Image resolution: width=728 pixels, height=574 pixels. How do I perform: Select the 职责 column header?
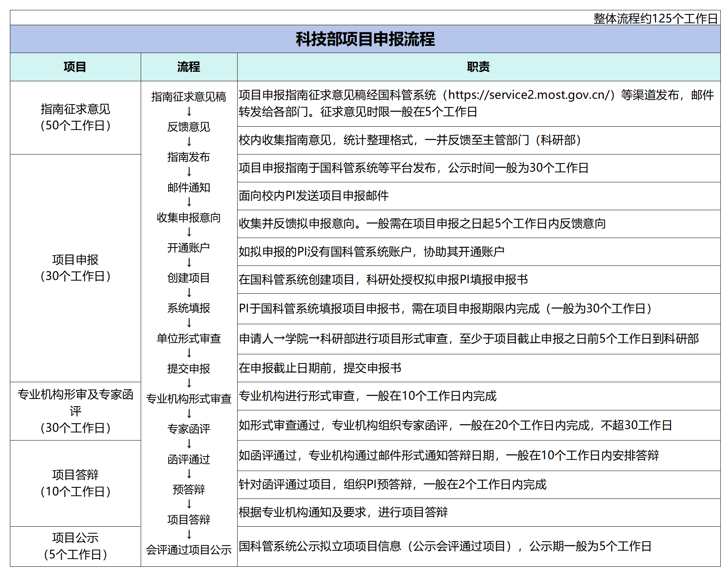click(478, 67)
